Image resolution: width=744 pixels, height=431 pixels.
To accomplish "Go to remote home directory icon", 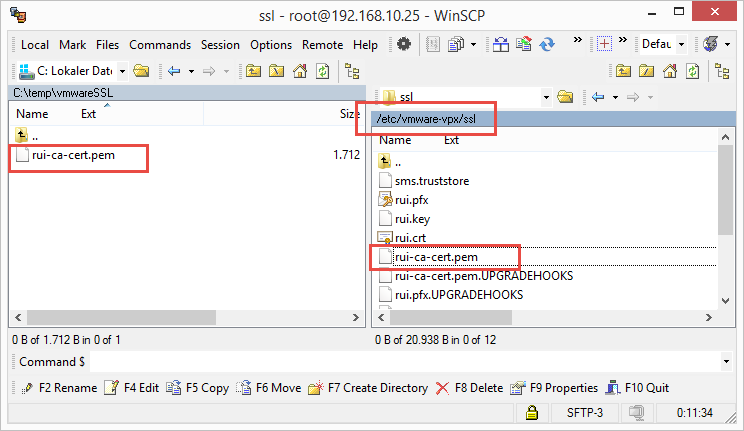I will [x=670, y=71].
